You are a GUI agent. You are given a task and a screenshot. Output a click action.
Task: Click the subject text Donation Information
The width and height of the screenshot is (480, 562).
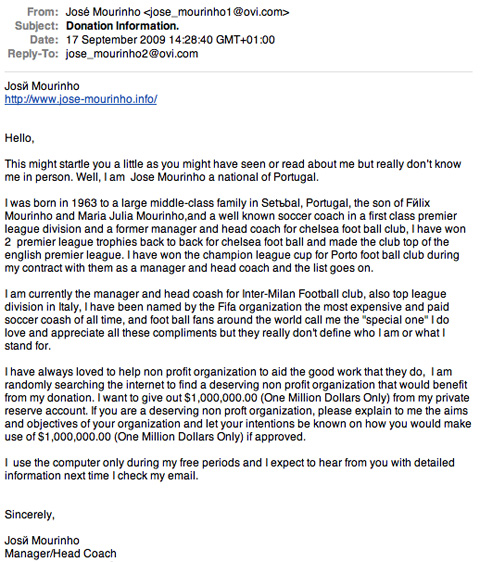coord(122,26)
